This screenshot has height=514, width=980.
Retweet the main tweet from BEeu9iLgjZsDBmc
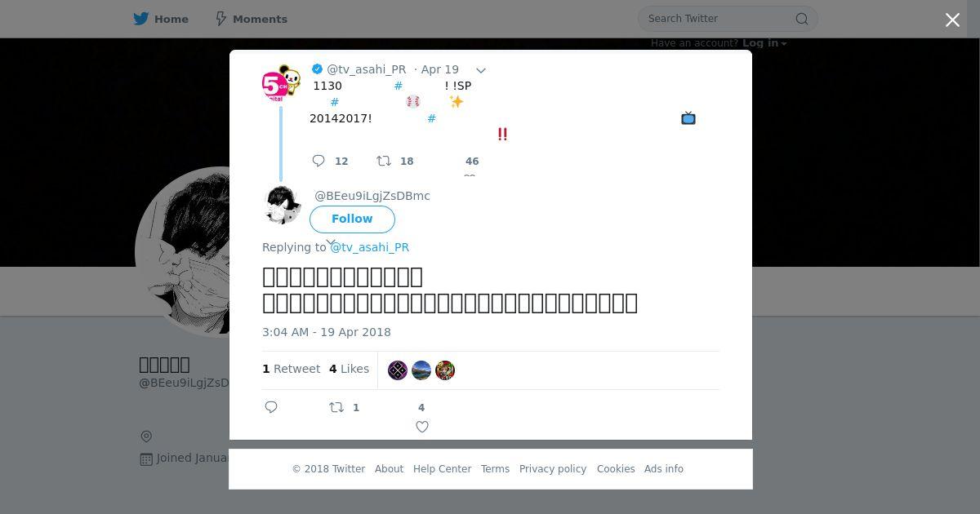tap(336, 407)
